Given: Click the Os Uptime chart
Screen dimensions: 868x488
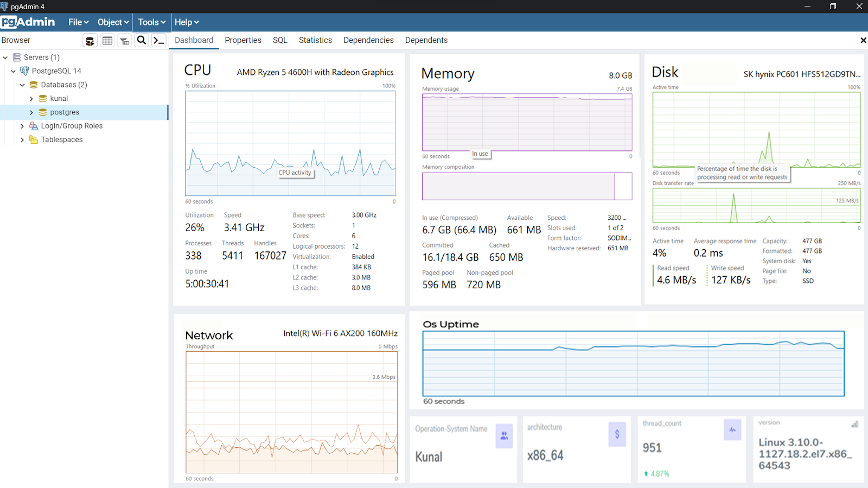Looking at the screenshot, I should (x=633, y=364).
